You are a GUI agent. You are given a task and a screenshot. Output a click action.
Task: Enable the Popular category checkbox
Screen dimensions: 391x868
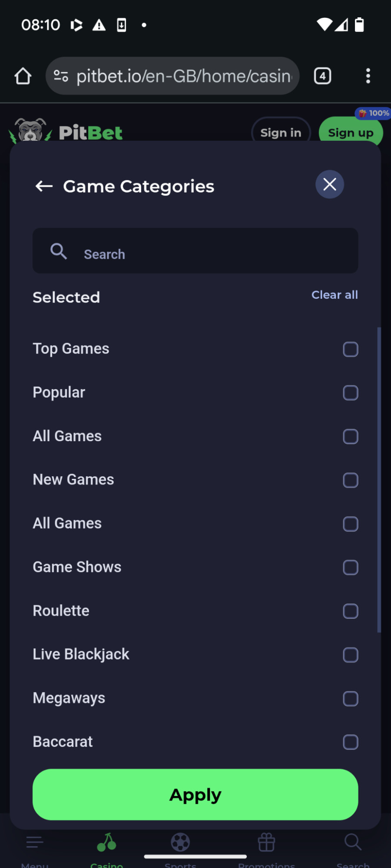pos(350,393)
